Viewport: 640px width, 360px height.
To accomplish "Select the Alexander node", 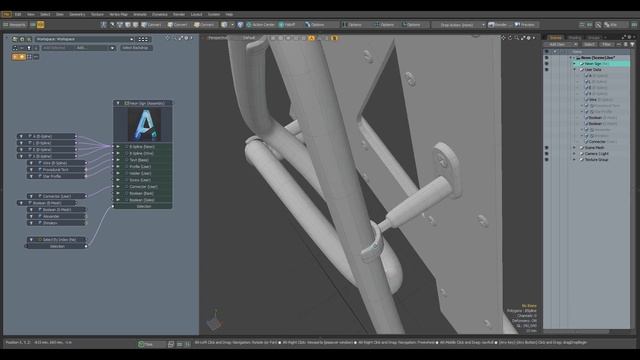I will coord(56,216).
